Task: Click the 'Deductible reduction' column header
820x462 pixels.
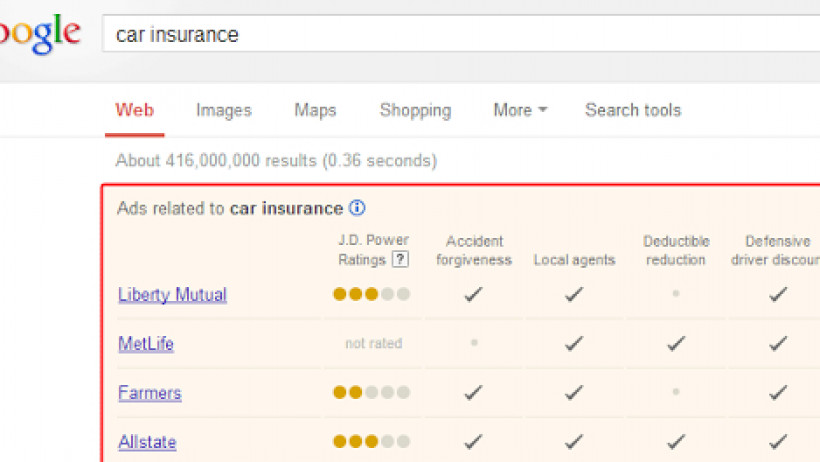Action: point(676,251)
